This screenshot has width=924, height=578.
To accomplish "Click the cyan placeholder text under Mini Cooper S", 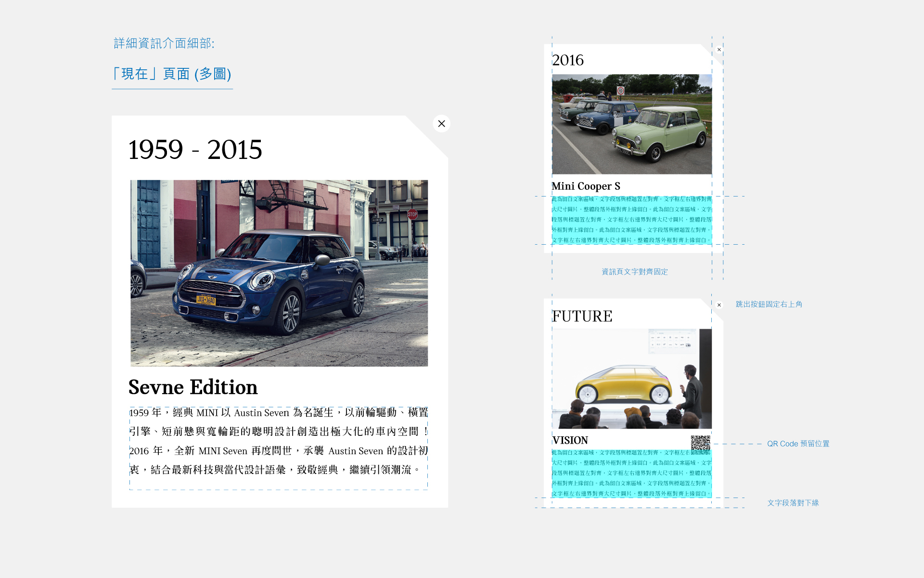I will tap(631, 220).
